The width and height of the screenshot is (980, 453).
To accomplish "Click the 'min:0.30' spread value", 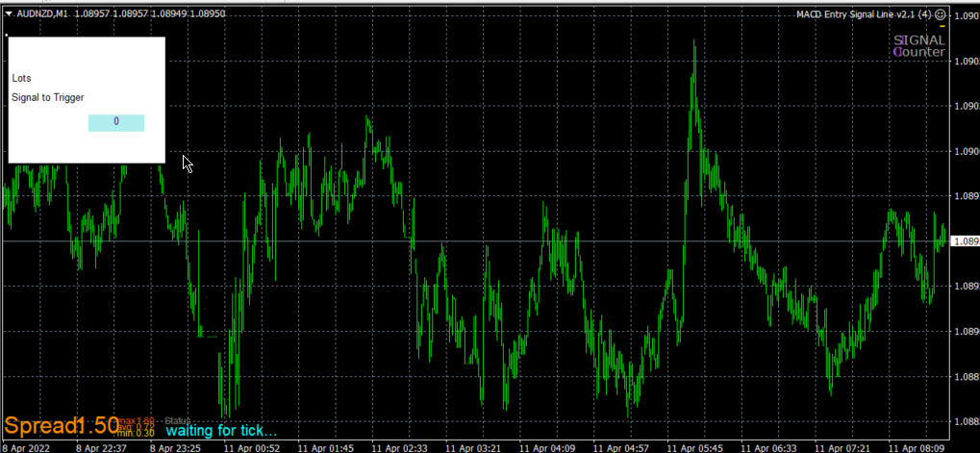I will (137, 433).
